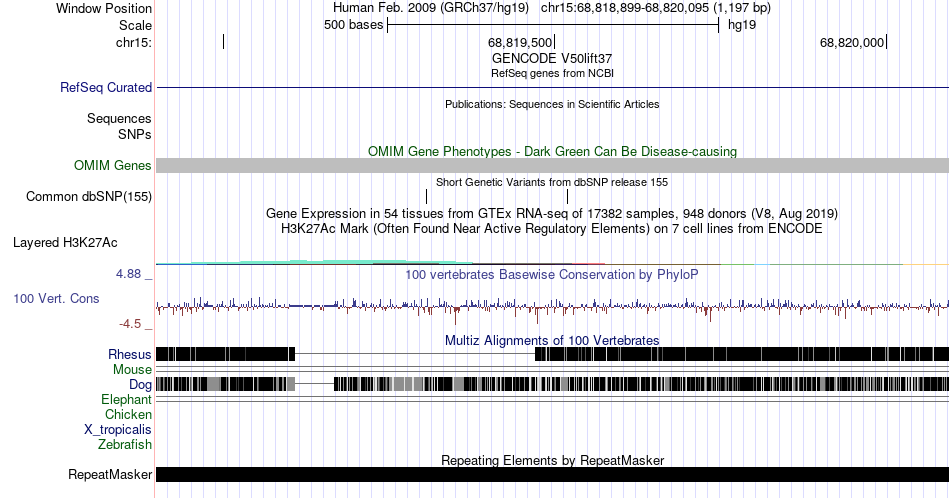
Task: Click the Scale row label
Action: (x=136, y=25)
